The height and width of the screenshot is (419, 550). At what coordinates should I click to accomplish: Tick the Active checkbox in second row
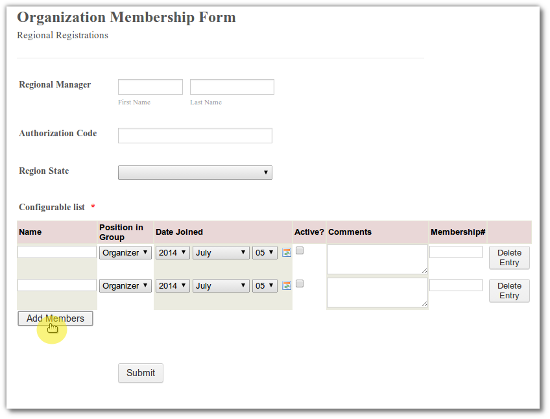[300, 283]
